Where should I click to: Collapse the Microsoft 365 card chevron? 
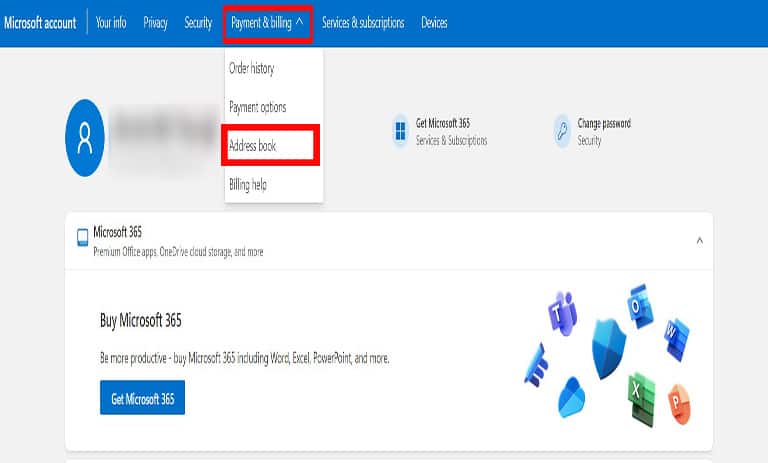click(x=699, y=241)
